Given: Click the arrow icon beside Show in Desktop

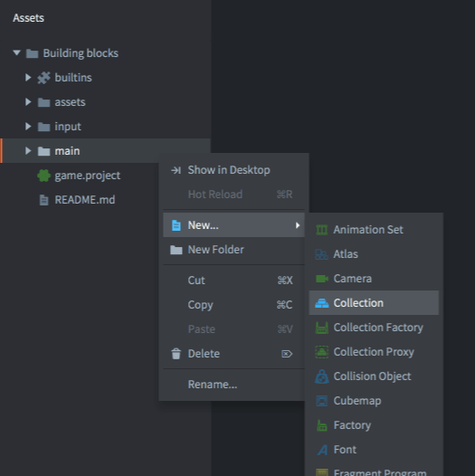Looking at the screenshot, I should click(176, 170).
